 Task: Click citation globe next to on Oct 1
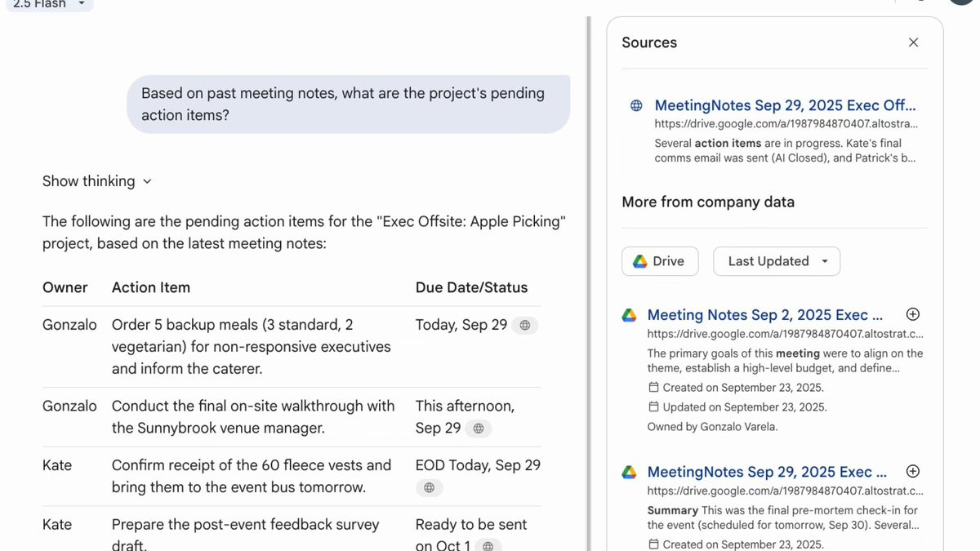pos(488,545)
